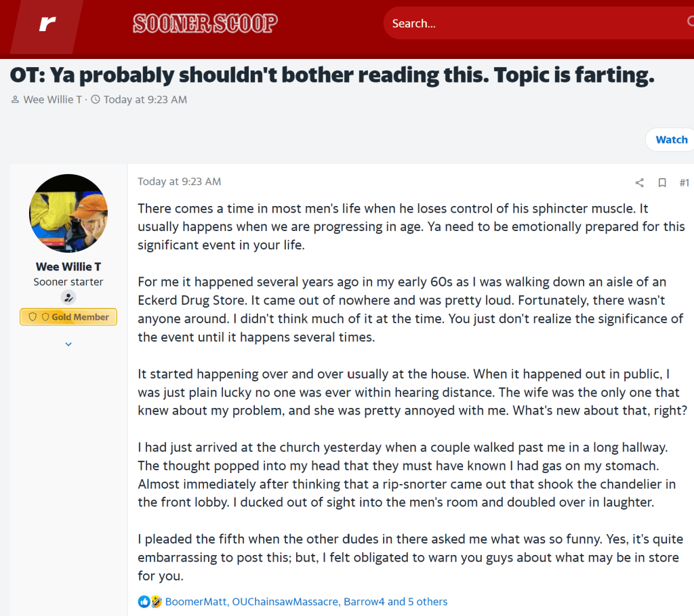This screenshot has height=616, width=694.
Task: Click Wee Willie T username beside avatar
Action: pos(68,266)
